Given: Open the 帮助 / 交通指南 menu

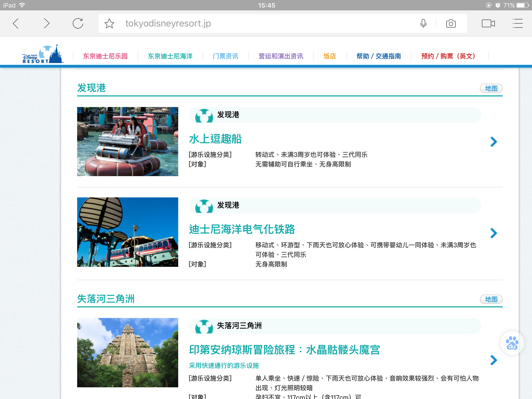Looking at the screenshot, I should pyautogui.click(x=379, y=56).
